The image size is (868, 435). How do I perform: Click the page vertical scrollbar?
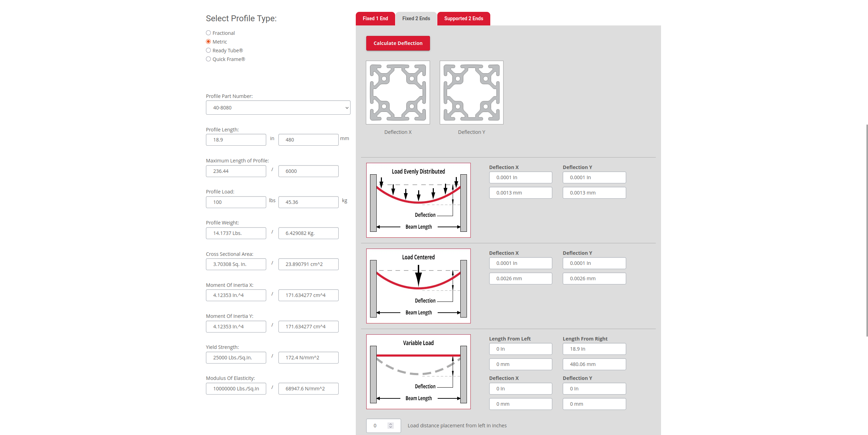pos(866,230)
